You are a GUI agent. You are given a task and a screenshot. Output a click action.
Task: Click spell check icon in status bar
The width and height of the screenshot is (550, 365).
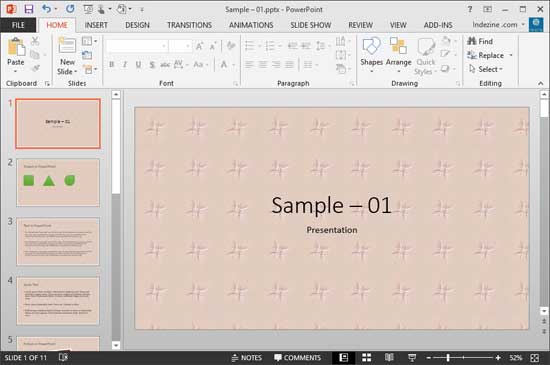[63, 357]
